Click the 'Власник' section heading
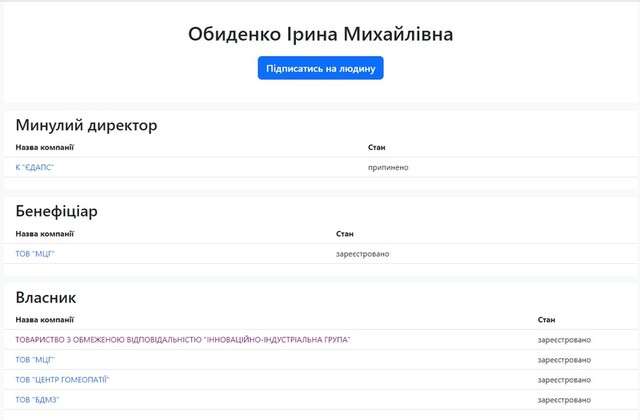This screenshot has height=420, width=640. 46,297
